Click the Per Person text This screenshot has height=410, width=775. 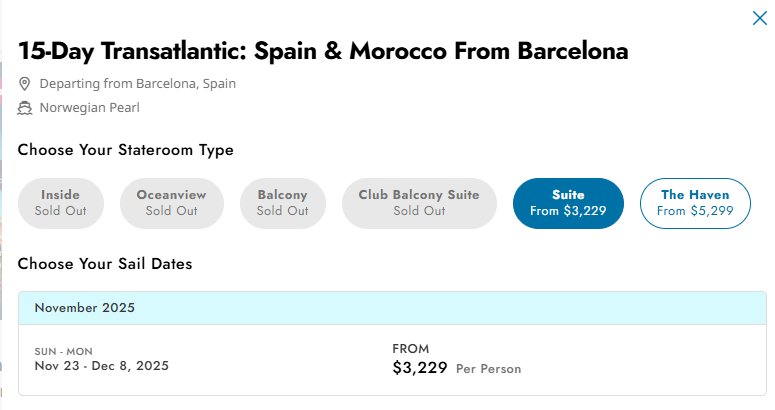(488, 369)
